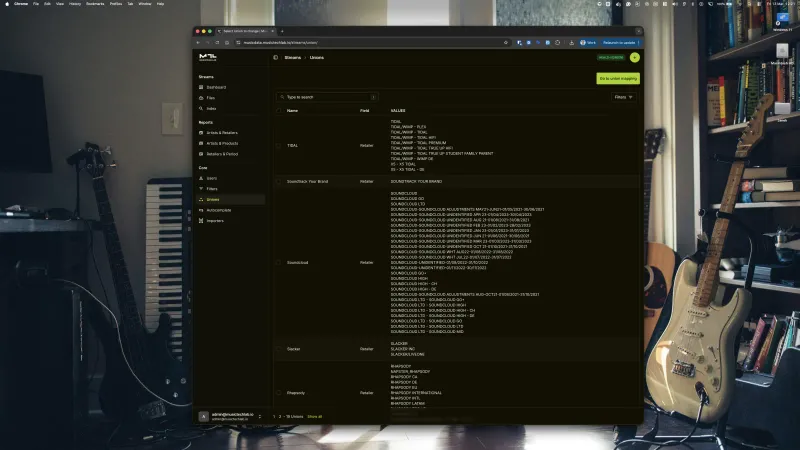Tick the TIDAL row checkbox
Screen dimensions: 800x450
279,145
